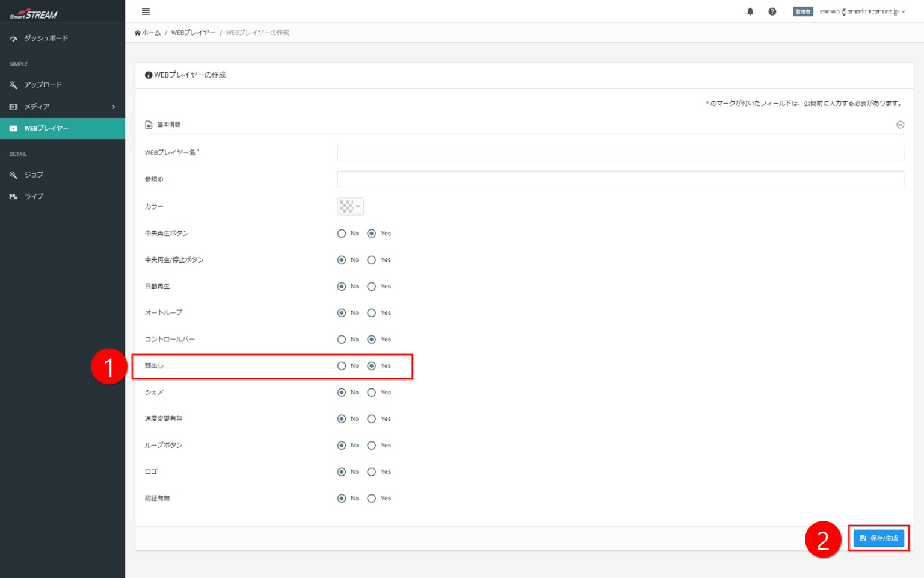Click the help question mark icon
Viewport: 924px width, 578px height.
[772, 11]
